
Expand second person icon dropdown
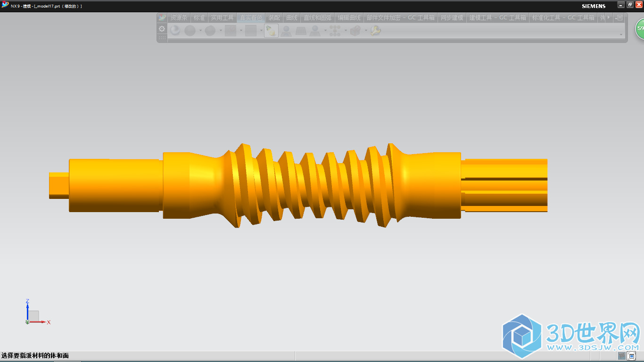325,31
